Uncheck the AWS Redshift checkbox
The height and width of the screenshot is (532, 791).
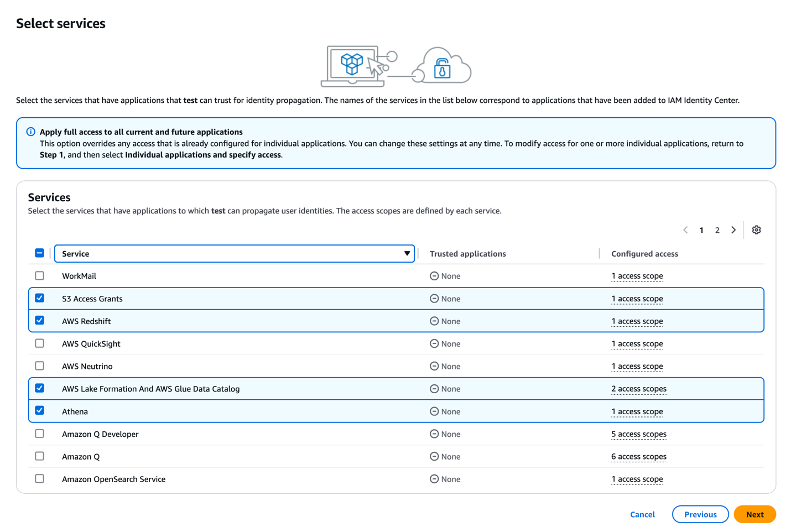click(x=39, y=320)
